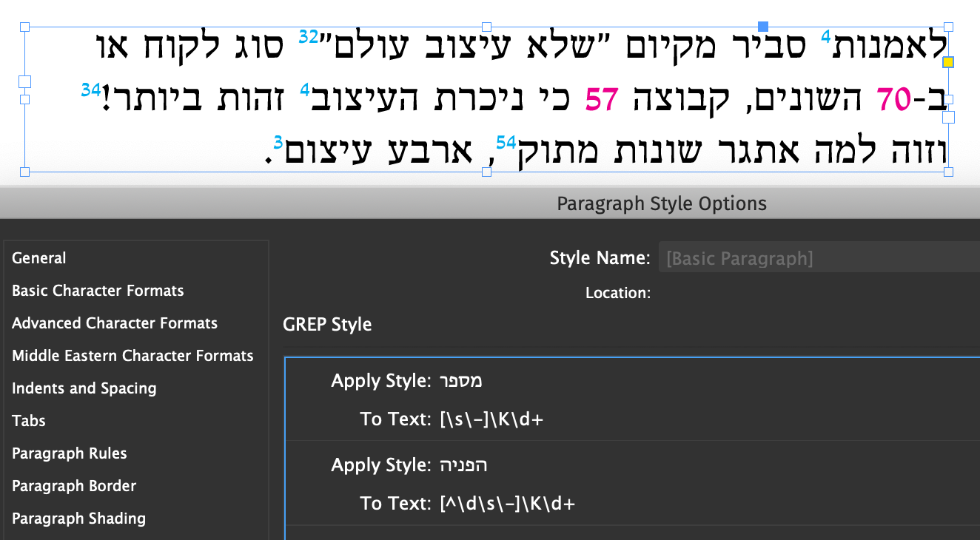The width and height of the screenshot is (980, 540).
Task: Select Paragraph Border in sidebar
Action: coord(74,485)
